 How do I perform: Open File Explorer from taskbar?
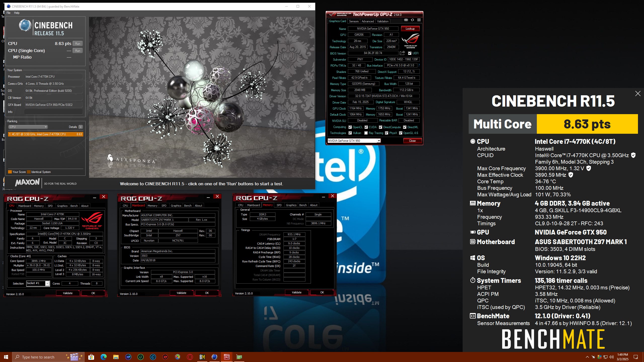116,357
